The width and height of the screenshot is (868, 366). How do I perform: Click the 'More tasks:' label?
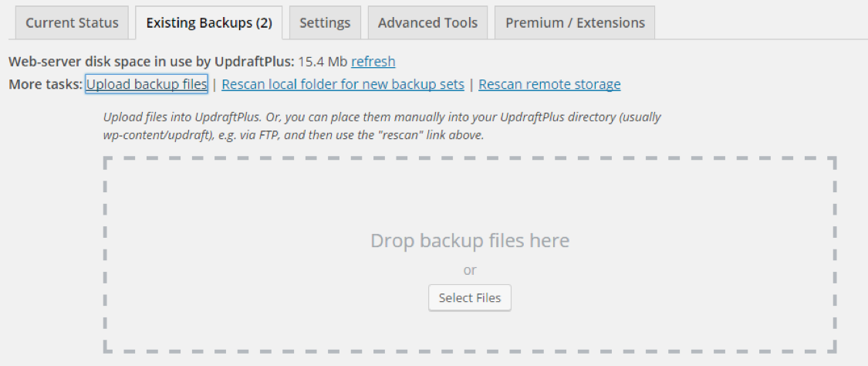point(46,84)
